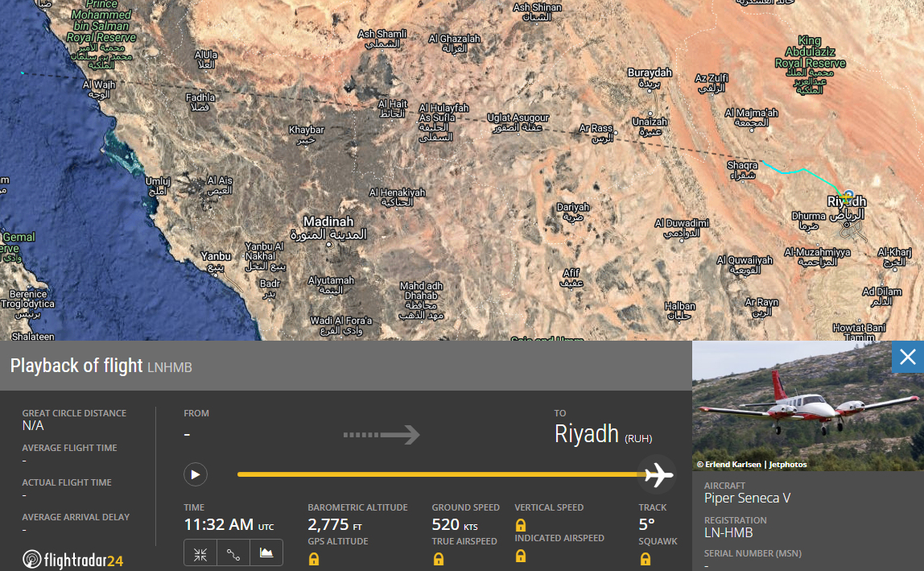Screen dimensions: 924x571
Task: Close the flight playback panel
Action: pyautogui.click(x=908, y=357)
